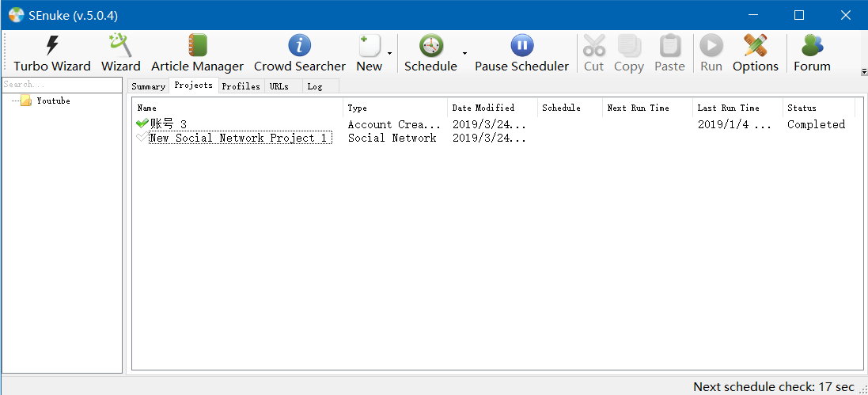Image resolution: width=868 pixels, height=395 pixels.
Task: Open the Crowd Searcher info icon
Action: pyautogui.click(x=299, y=45)
